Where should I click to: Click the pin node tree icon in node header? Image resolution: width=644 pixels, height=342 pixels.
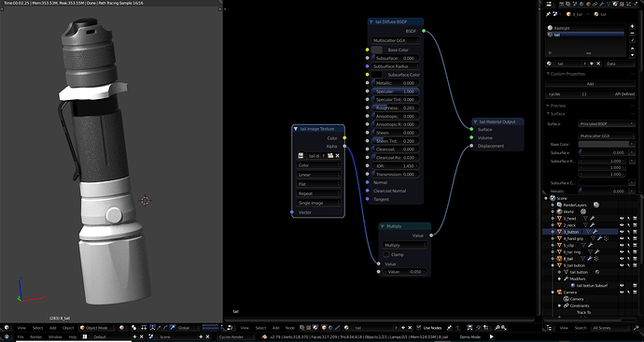point(449,328)
